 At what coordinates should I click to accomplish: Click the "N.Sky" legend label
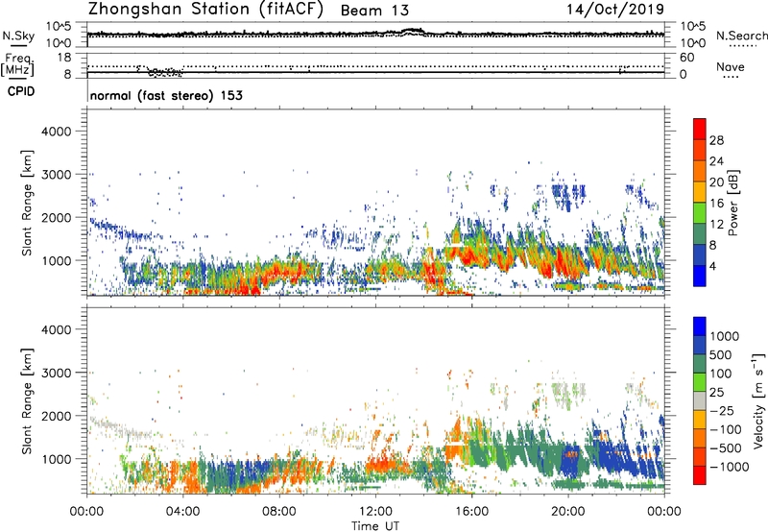click(18, 36)
